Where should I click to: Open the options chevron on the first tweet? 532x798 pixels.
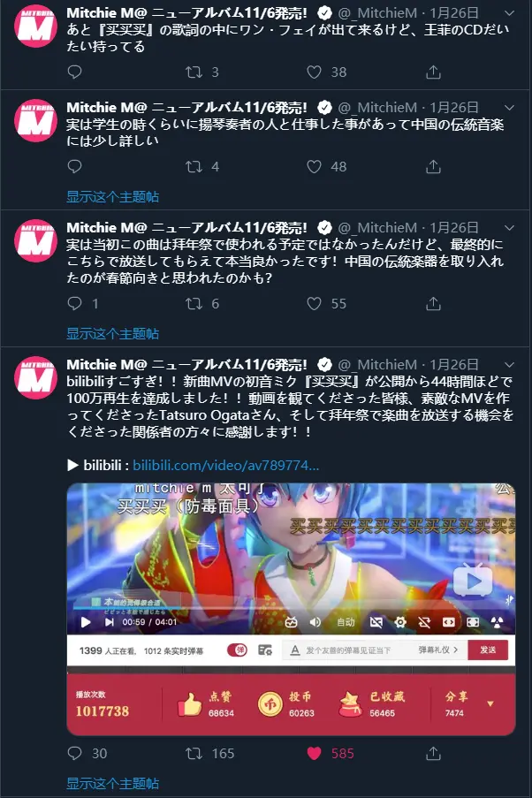509,12
